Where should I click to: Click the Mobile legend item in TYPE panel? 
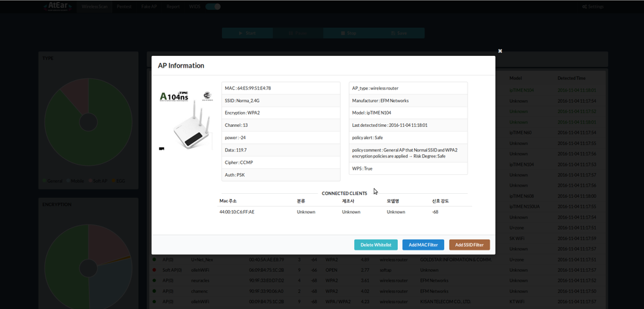(75, 181)
